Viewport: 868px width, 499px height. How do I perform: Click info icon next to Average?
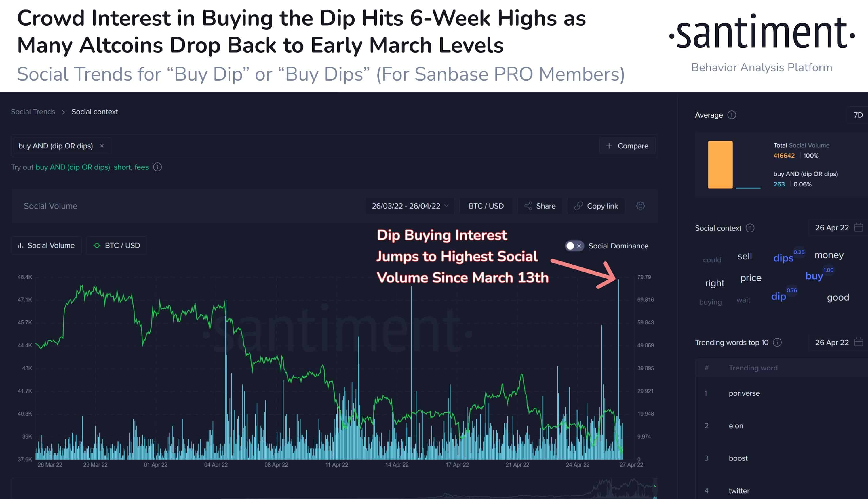coord(732,115)
